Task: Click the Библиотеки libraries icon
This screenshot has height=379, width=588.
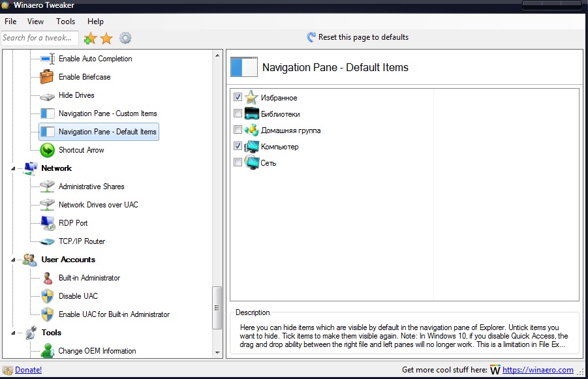Action: coord(252,114)
